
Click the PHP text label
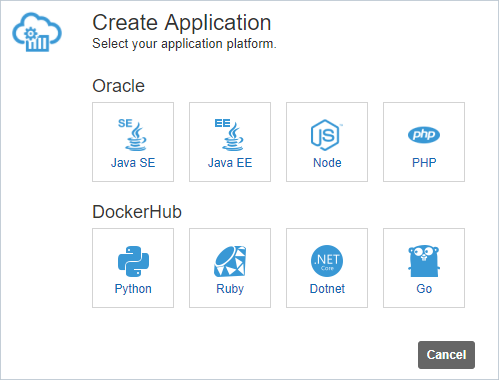424,163
